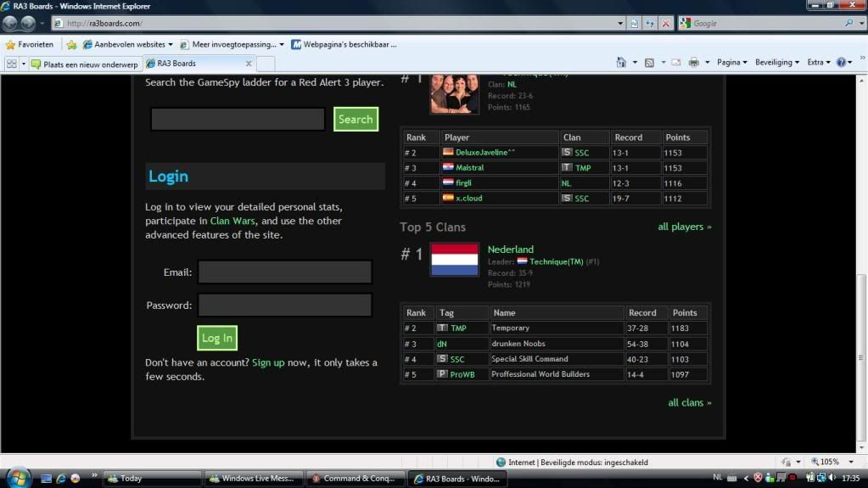868x488 pixels.
Task: Open search provider dropdown arrow
Action: tap(861, 23)
